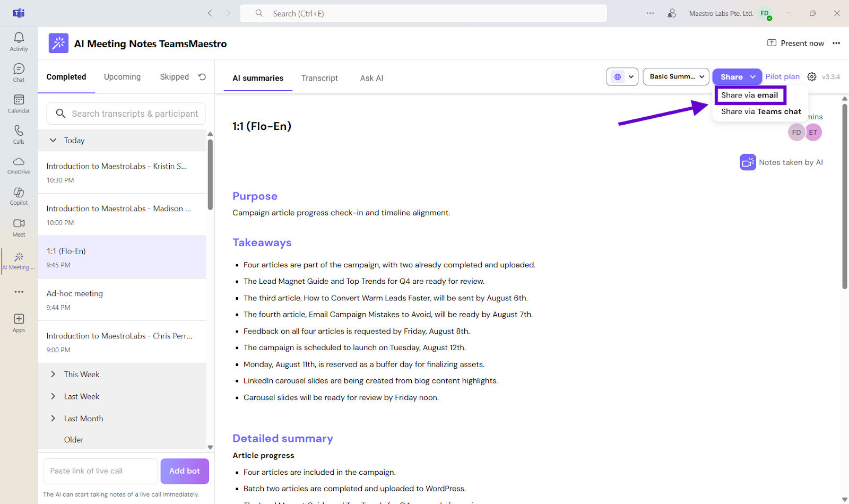The height and width of the screenshot is (504, 849).
Task: Choose Share via email
Action: (x=750, y=95)
